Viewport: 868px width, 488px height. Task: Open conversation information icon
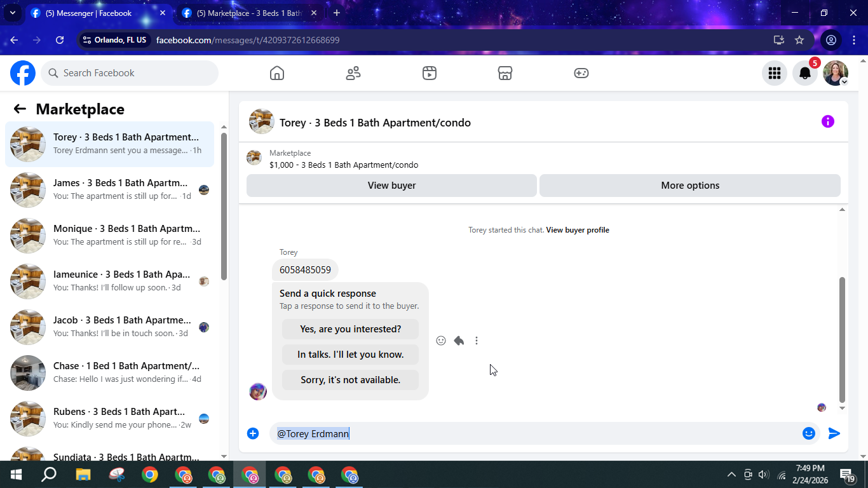tap(828, 121)
